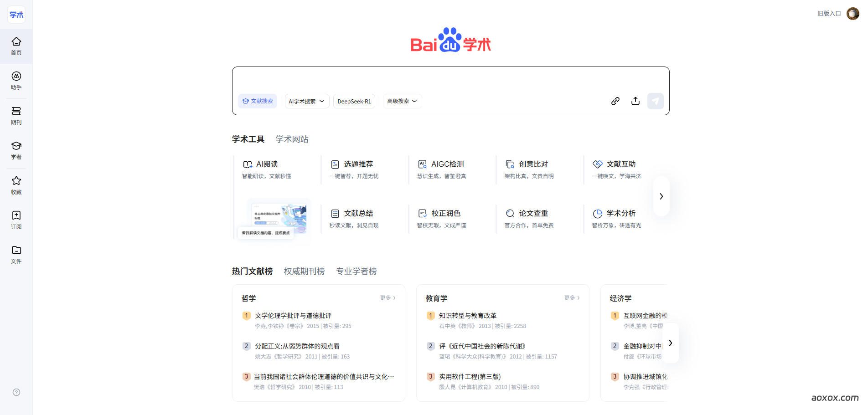Click the 学术 logo in the top-left corner

point(16,15)
